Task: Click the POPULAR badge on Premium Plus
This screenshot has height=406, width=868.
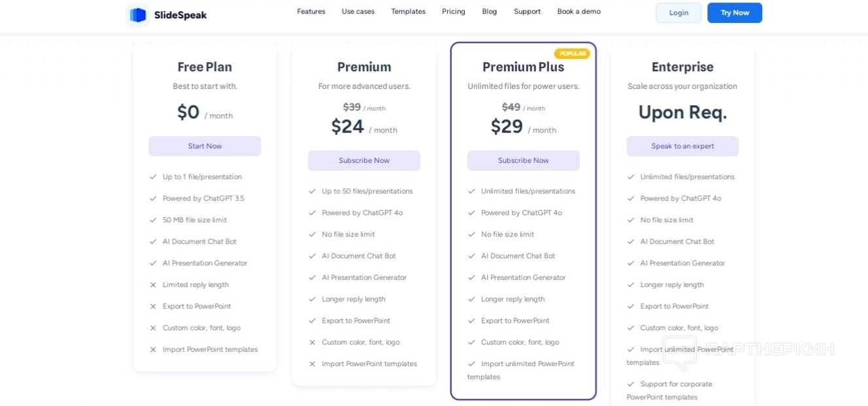Action: click(572, 54)
